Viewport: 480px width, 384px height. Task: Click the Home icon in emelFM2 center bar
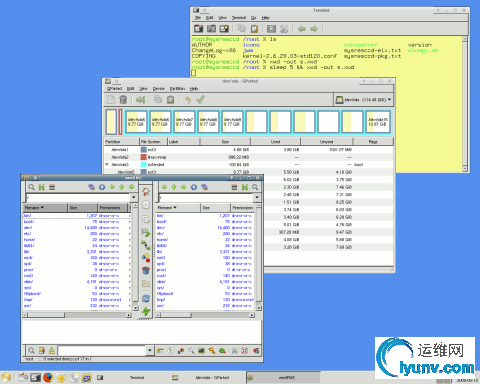pyautogui.click(x=146, y=192)
